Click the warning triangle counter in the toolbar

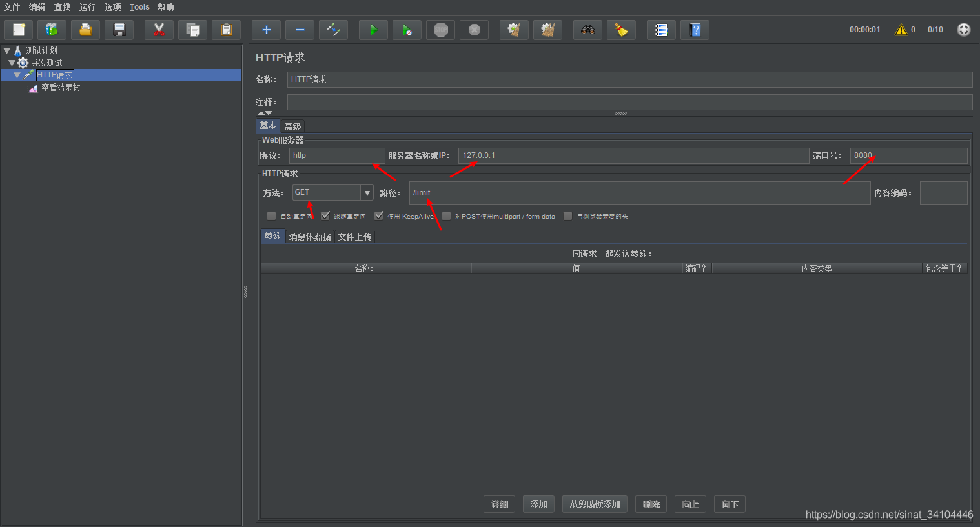(903, 29)
